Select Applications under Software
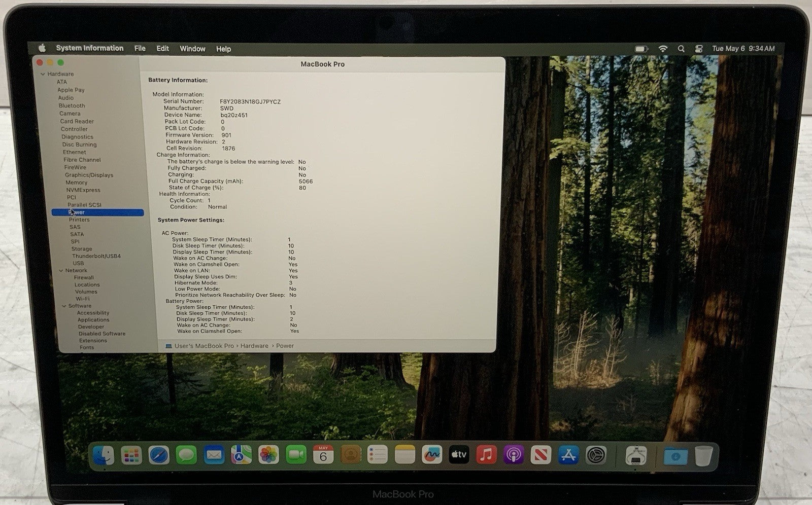Image resolution: width=812 pixels, height=505 pixels. tap(93, 320)
